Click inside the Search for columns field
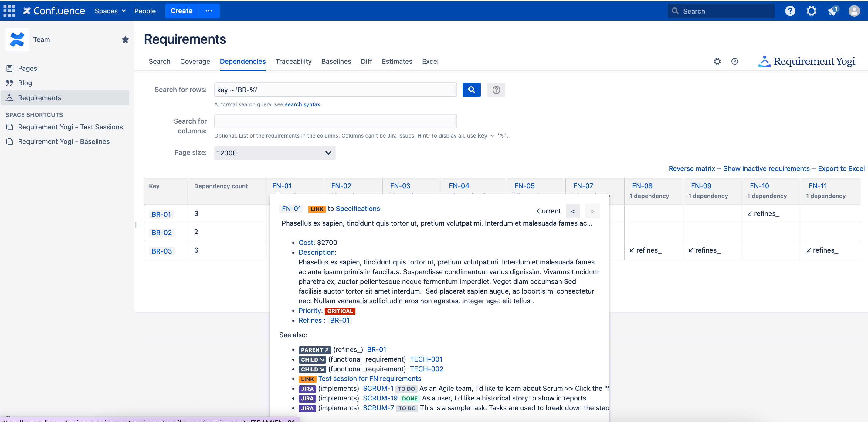 (x=335, y=121)
